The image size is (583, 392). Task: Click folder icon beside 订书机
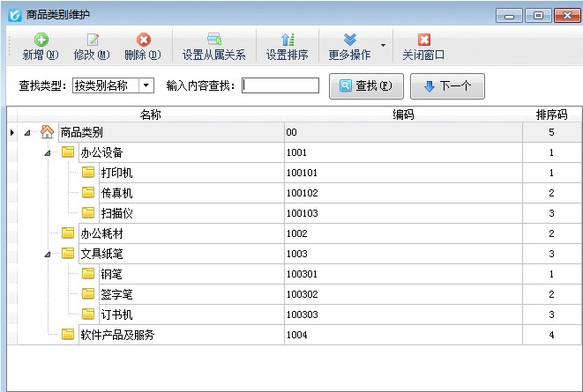pos(88,314)
